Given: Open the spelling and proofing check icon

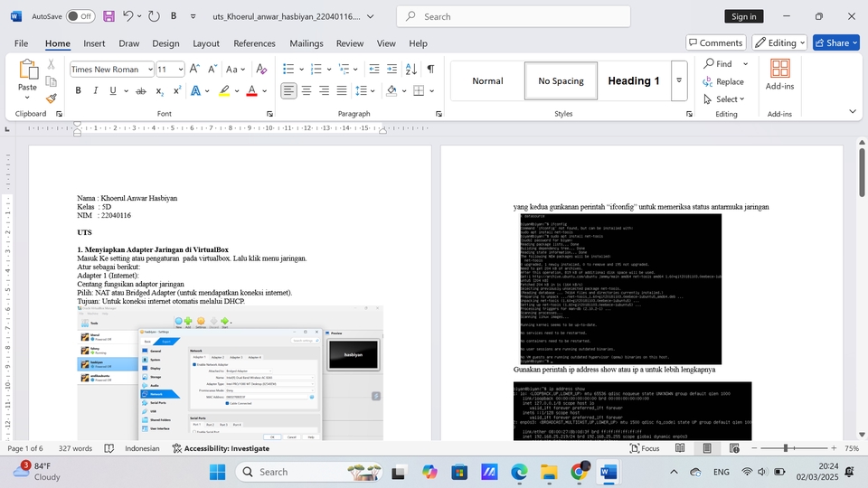Looking at the screenshot, I should (109, 448).
